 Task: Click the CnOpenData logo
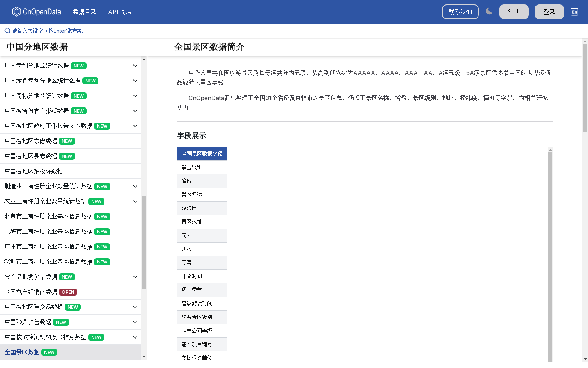(36, 12)
